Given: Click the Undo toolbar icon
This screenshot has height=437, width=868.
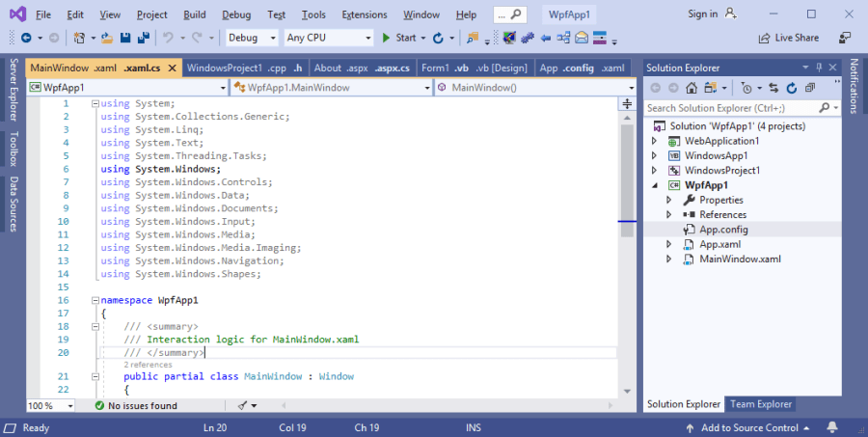Looking at the screenshot, I should tap(169, 38).
